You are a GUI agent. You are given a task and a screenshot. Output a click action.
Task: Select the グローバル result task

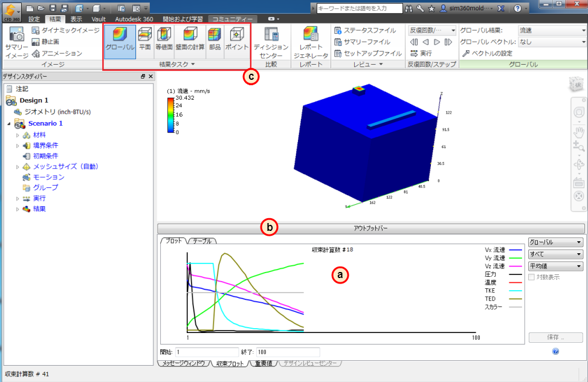(120, 42)
